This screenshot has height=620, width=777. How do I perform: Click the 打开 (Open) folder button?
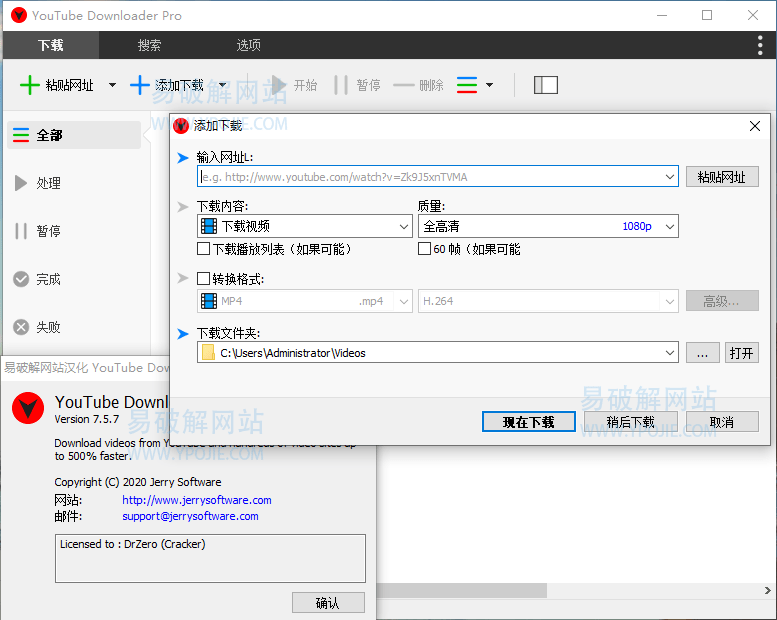pyautogui.click(x=742, y=353)
